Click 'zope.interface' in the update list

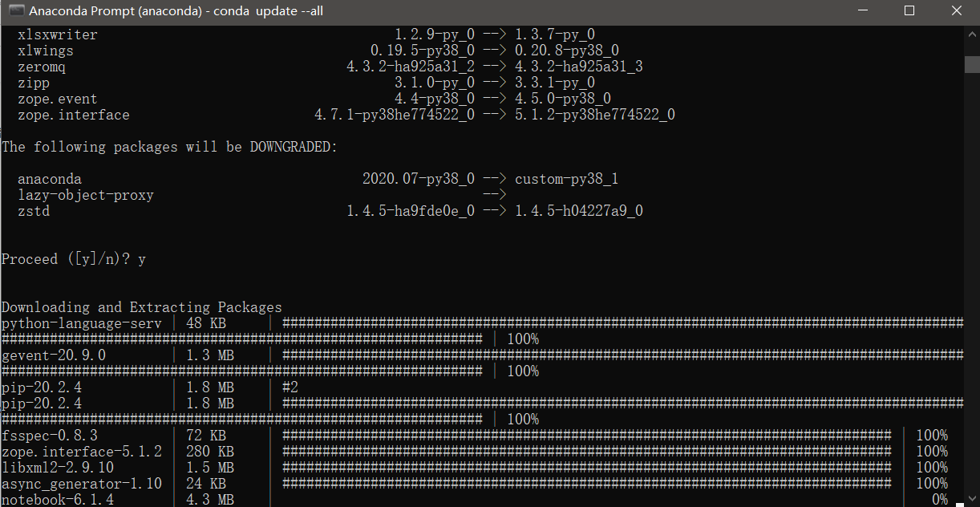[74, 116]
